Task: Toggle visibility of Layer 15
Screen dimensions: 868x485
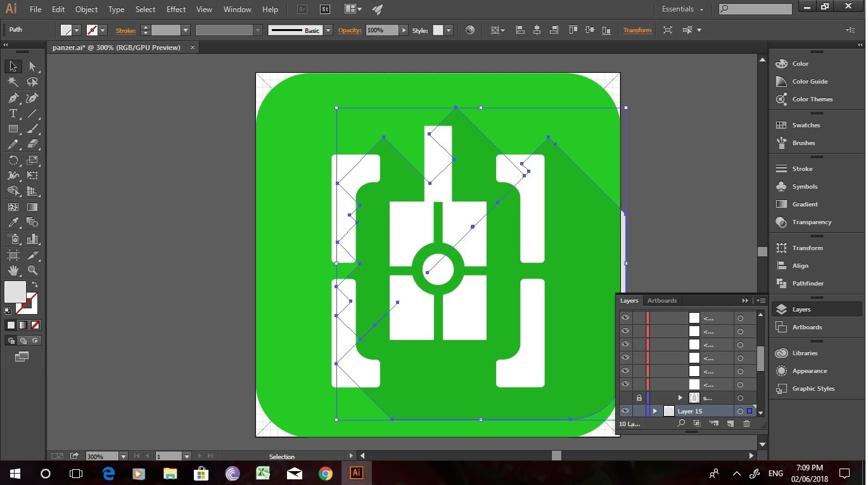Action: [625, 411]
